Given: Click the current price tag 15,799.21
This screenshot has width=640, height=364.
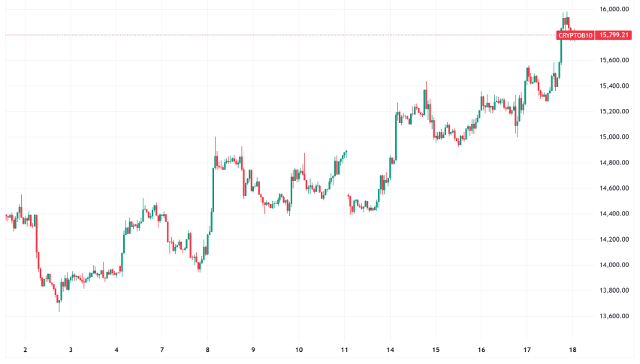Looking at the screenshot, I should (614, 35).
